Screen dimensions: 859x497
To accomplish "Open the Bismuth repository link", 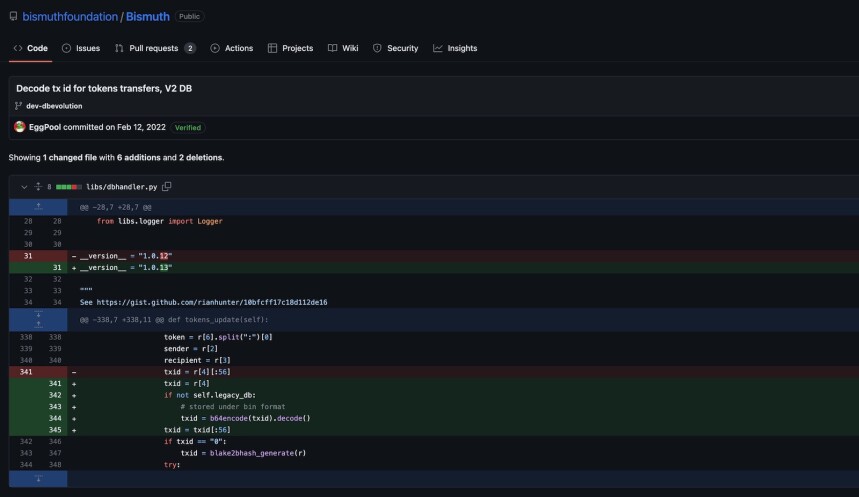I will [x=148, y=16].
